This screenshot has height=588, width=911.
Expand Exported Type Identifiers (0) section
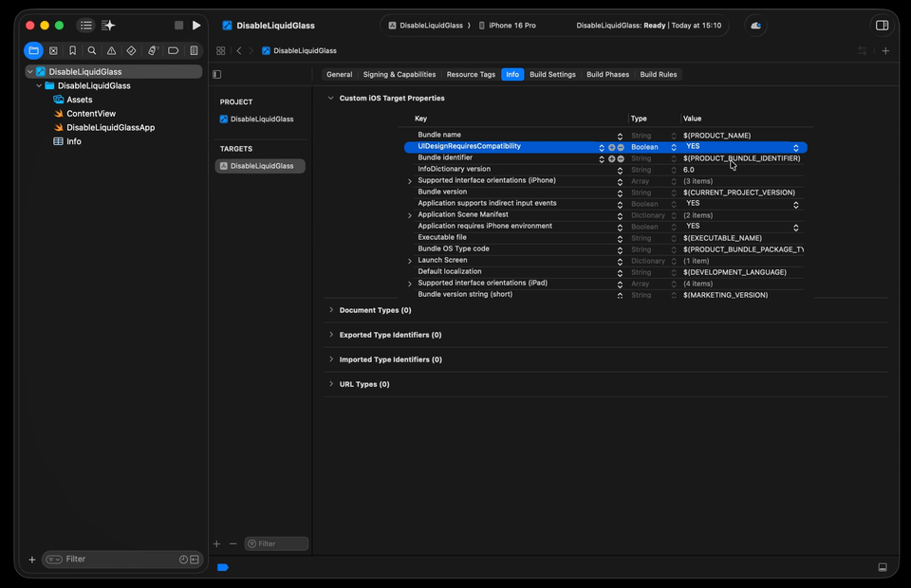point(331,335)
